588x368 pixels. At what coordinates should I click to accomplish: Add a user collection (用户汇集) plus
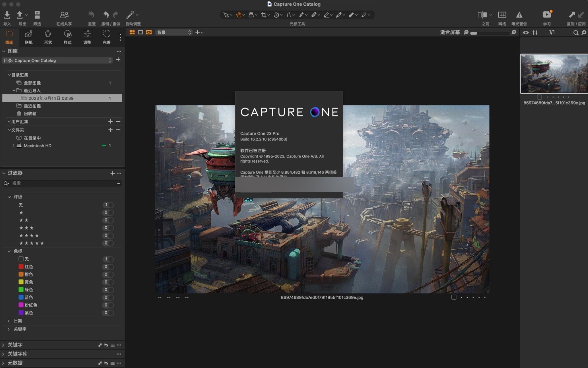(x=111, y=121)
